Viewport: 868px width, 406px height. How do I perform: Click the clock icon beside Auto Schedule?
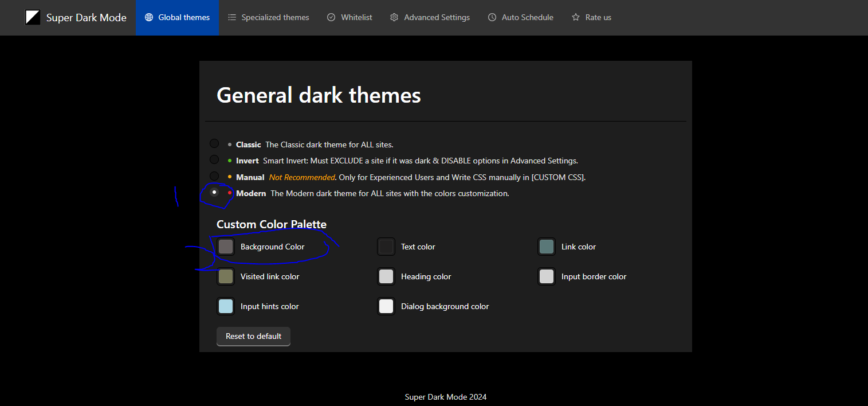coord(492,17)
